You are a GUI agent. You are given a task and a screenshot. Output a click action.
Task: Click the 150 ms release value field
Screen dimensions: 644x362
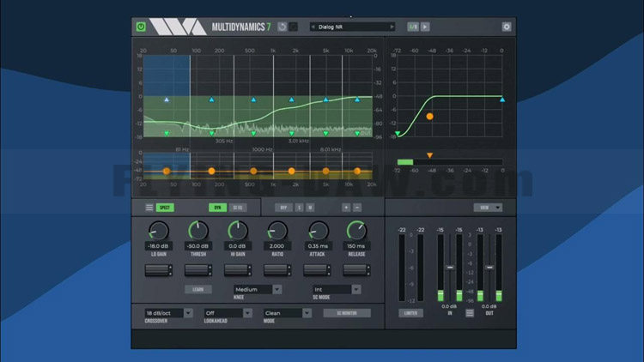click(x=356, y=246)
